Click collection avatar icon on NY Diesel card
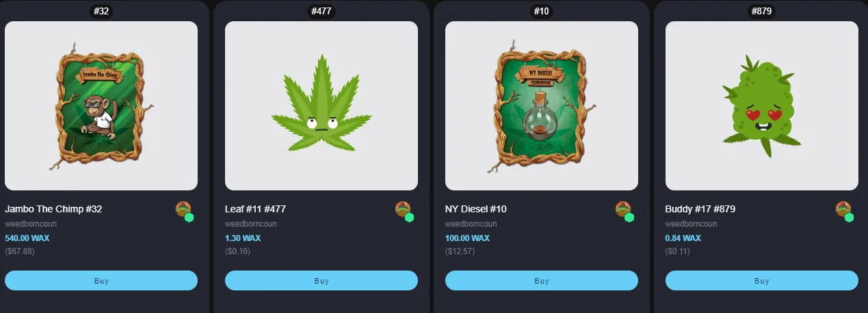The width and height of the screenshot is (868, 313). pyautogui.click(x=623, y=209)
